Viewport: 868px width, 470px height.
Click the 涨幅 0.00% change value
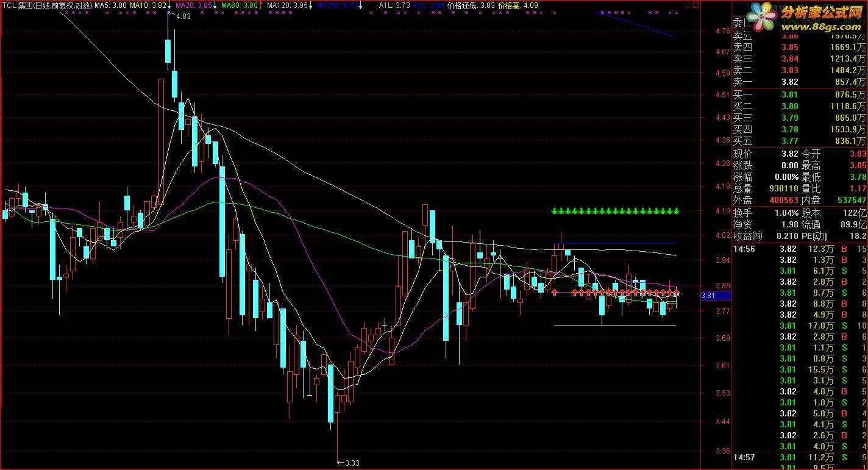coord(785,177)
